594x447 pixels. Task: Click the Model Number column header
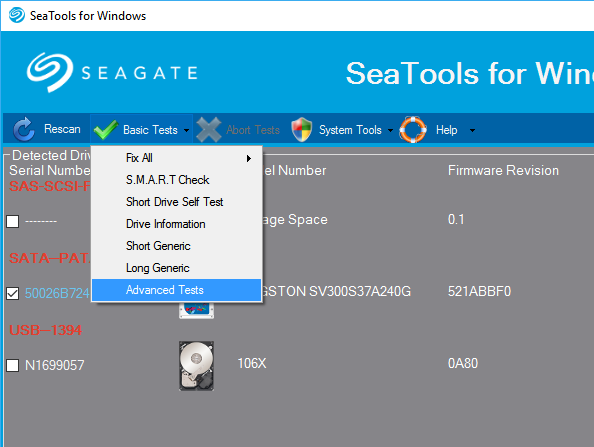[295, 170]
